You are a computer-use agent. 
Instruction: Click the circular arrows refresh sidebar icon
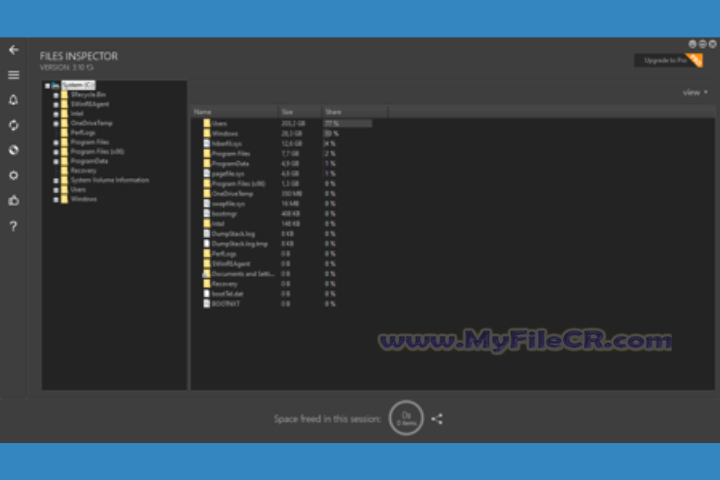click(14, 125)
